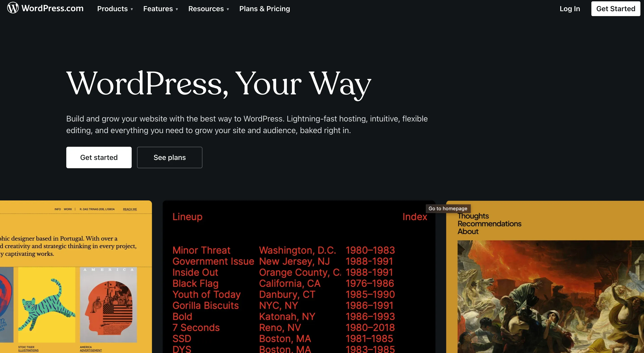Click the Recommendations menu item

489,223
